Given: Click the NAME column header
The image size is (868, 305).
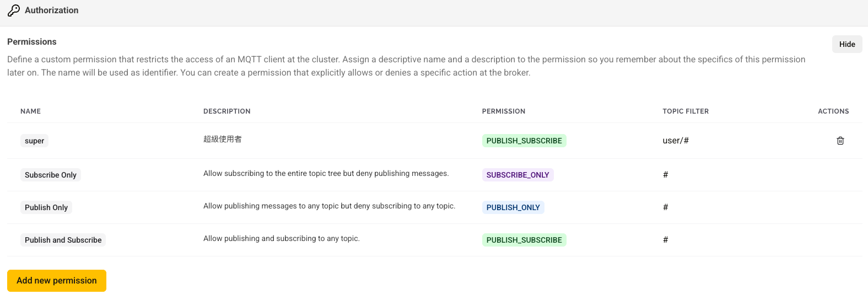Looking at the screenshot, I should tap(30, 111).
